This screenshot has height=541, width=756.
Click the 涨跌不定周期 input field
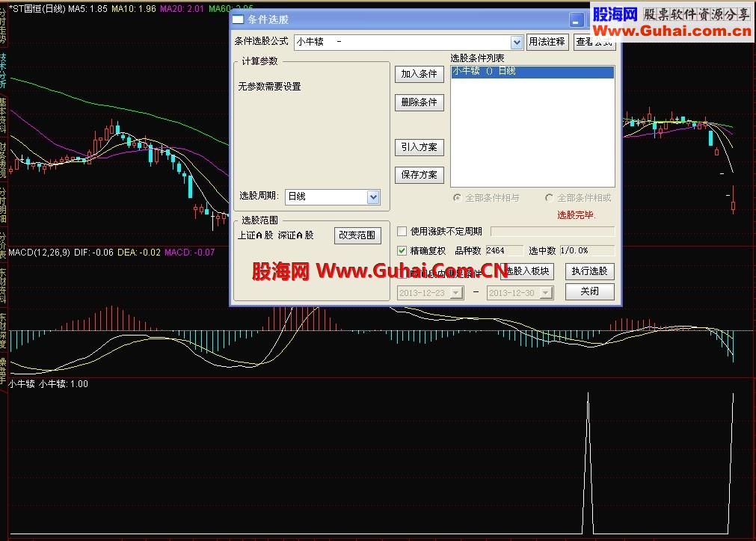[x=553, y=232]
